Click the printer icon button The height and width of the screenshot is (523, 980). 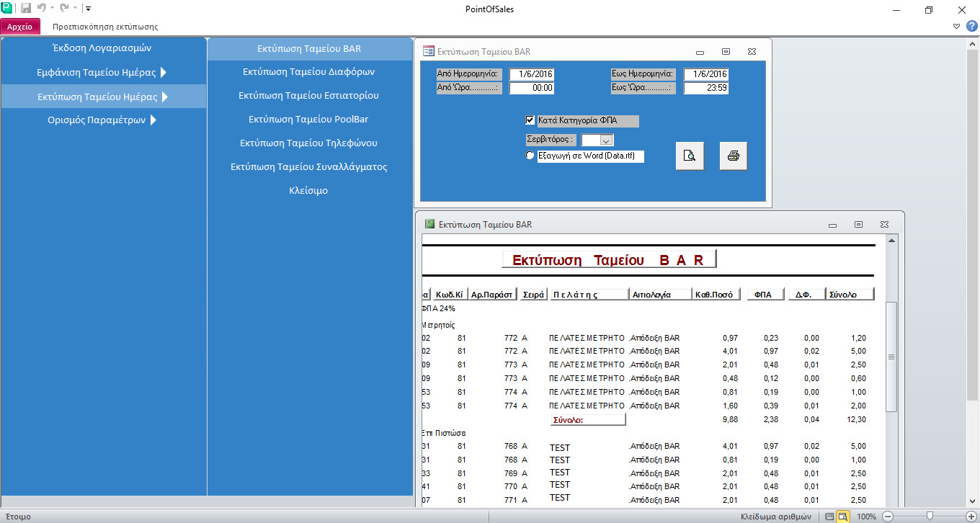[734, 156]
